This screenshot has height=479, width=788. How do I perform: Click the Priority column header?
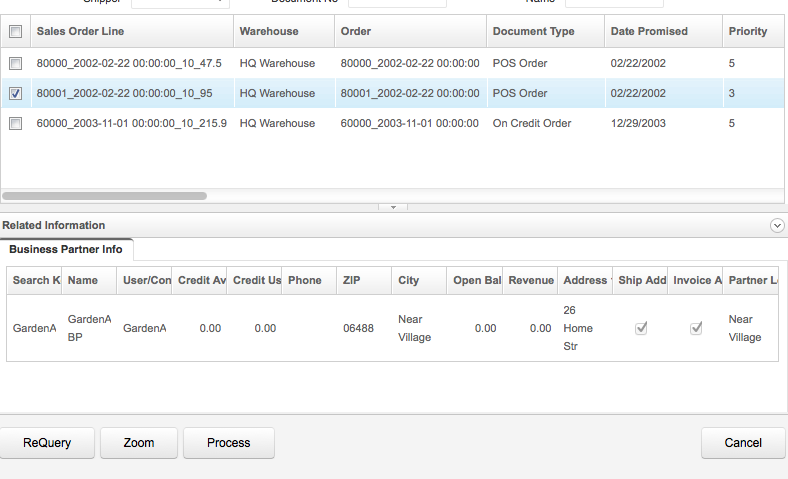pos(748,32)
